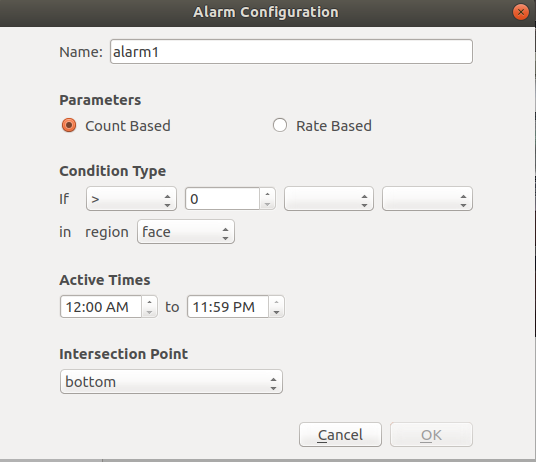
Task: Click the Name: label
Action: 81,52
